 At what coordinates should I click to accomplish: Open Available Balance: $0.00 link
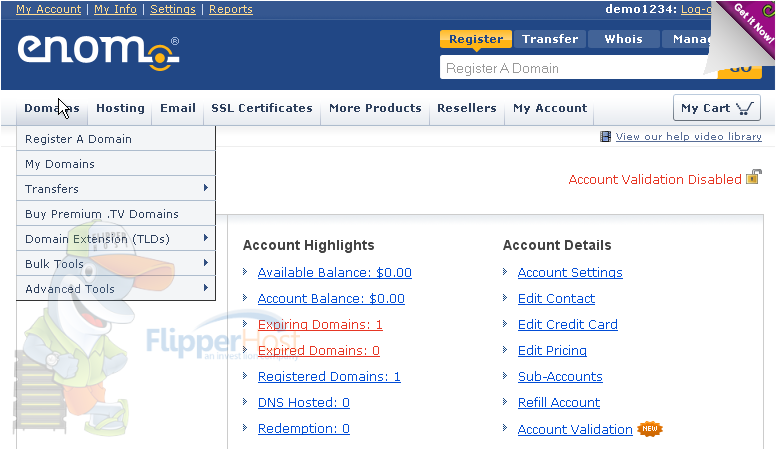point(335,272)
